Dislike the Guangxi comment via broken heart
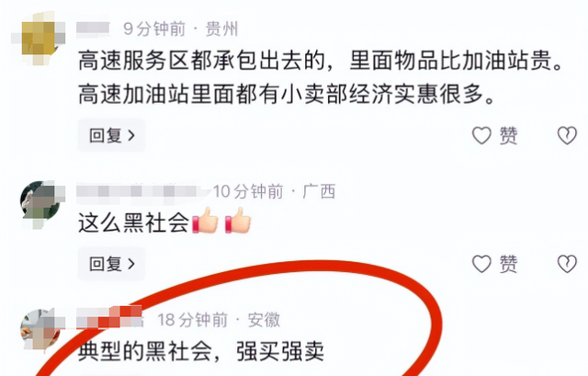The width and height of the screenshot is (588, 376). pyautogui.click(x=567, y=264)
